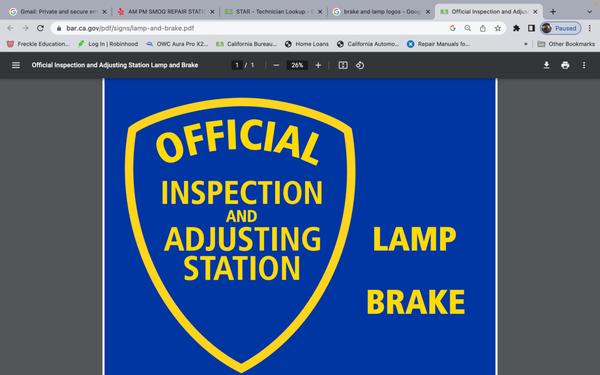Click the 26% zoom level field

point(297,65)
